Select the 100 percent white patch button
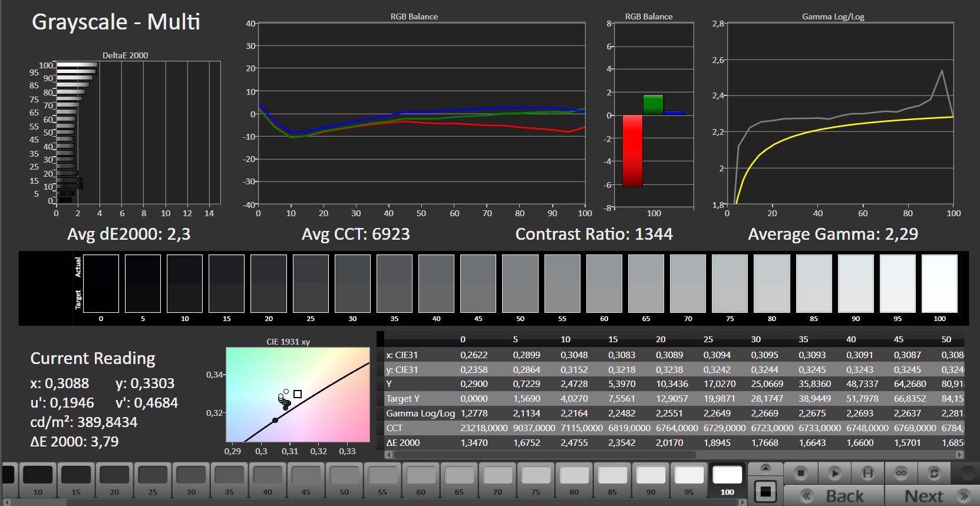980x506 pixels. click(727, 481)
